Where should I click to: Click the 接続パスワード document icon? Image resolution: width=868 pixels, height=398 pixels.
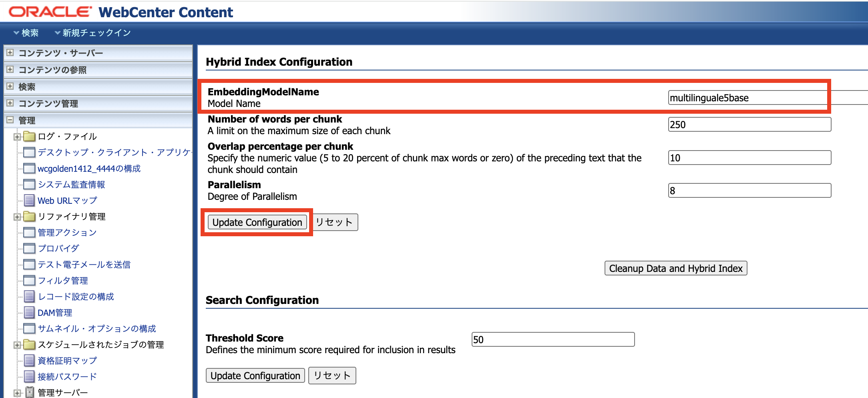point(29,377)
